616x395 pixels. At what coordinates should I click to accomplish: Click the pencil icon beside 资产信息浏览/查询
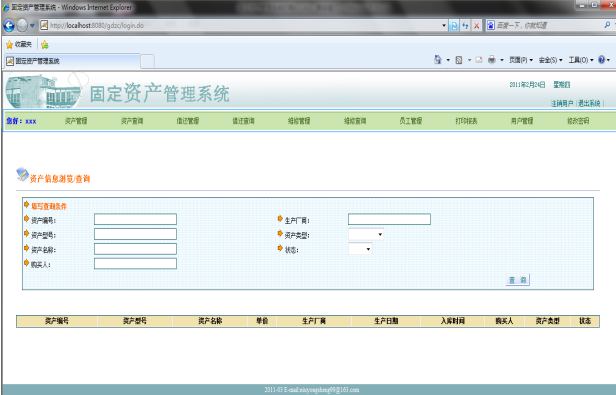[22, 174]
